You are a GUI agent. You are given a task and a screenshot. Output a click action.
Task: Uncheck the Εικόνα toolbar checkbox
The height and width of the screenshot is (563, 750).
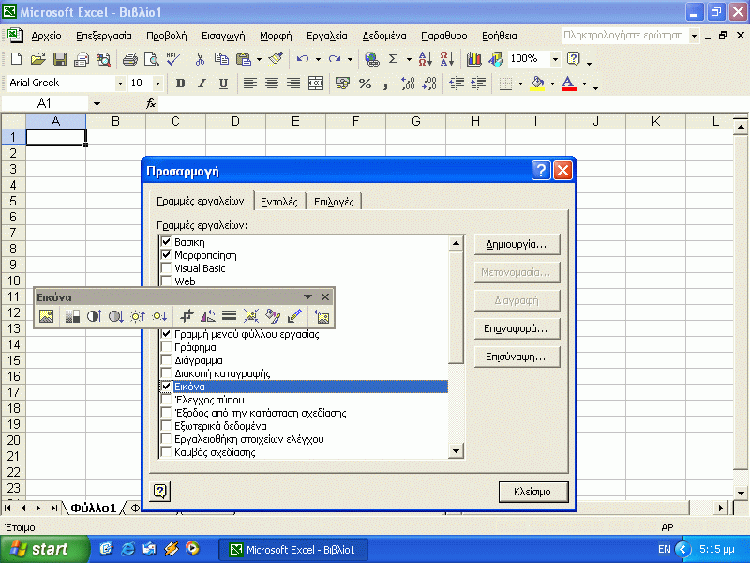(166, 386)
